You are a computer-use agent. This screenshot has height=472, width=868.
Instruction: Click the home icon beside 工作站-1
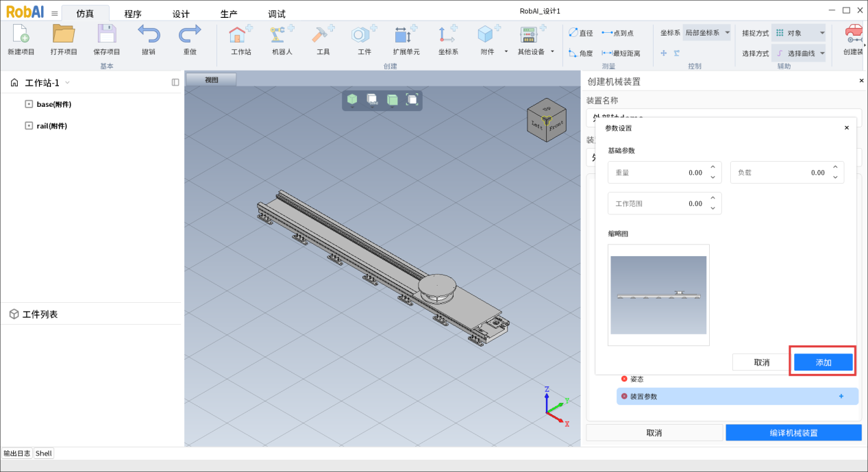14,83
